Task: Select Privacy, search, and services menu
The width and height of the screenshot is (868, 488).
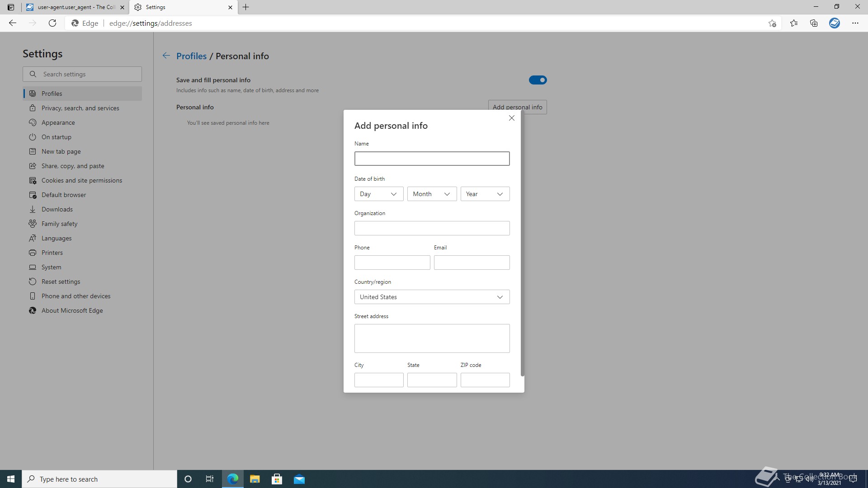Action: (x=80, y=108)
